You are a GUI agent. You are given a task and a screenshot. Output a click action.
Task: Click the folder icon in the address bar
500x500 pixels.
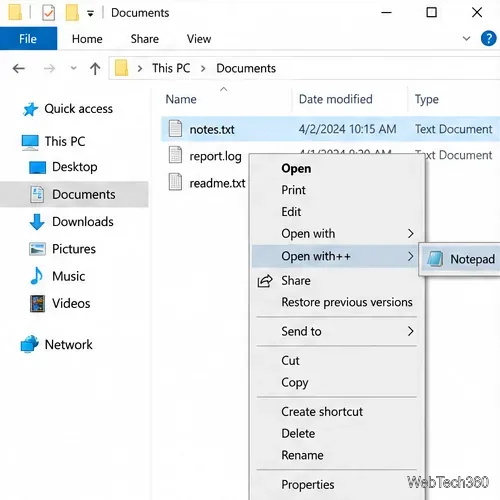(122, 68)
